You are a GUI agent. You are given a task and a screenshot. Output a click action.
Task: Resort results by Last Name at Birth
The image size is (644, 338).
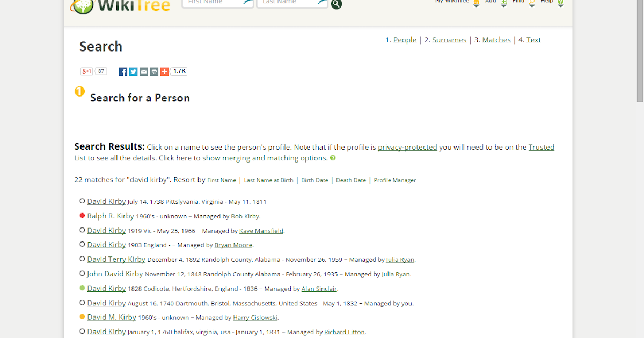268,180
